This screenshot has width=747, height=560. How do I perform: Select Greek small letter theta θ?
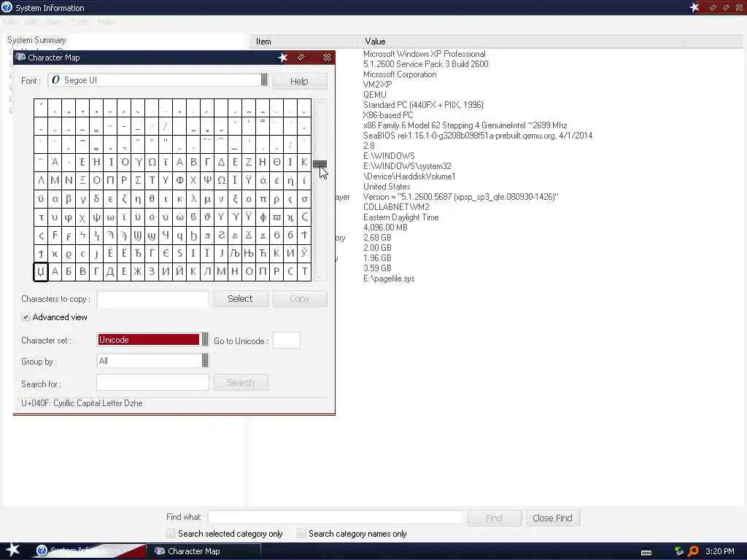coord(152,199)
